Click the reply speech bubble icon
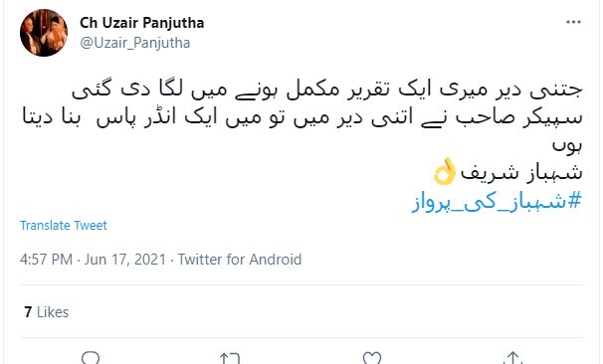 pos(91,358)
